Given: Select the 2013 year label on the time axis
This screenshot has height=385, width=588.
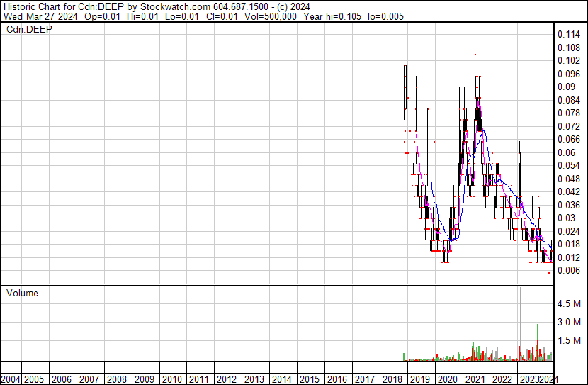Looking at the screenshot, I should point(254,379).
